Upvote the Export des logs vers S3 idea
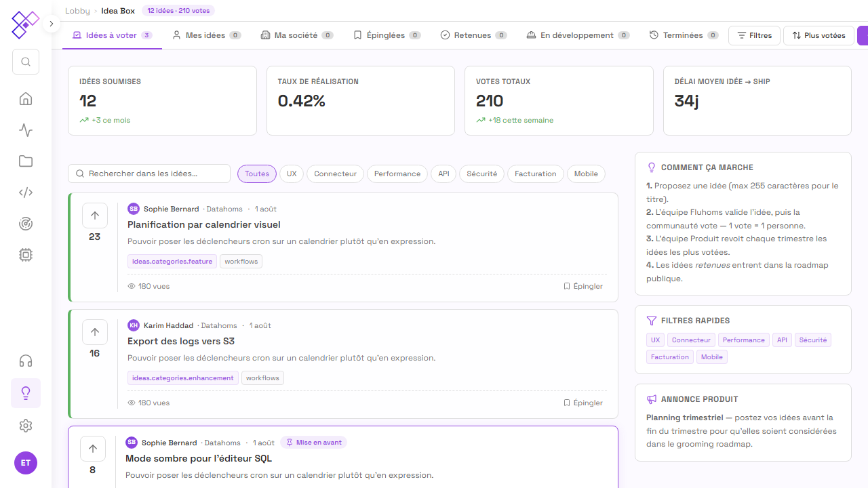This screenshot has height=488, width=868. [x=94, y=332]
